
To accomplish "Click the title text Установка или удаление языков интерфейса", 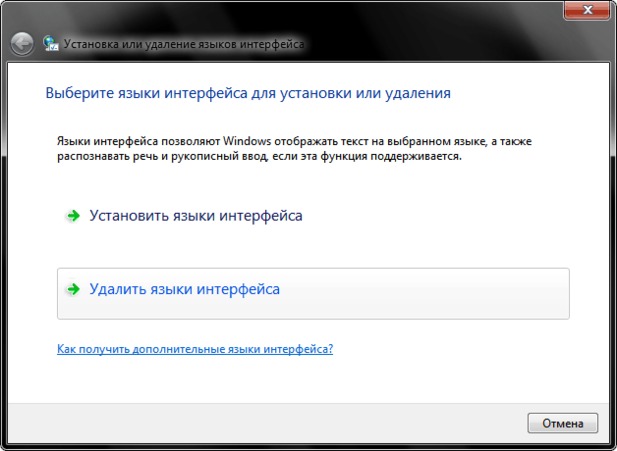I will click(x=184, y=44).
